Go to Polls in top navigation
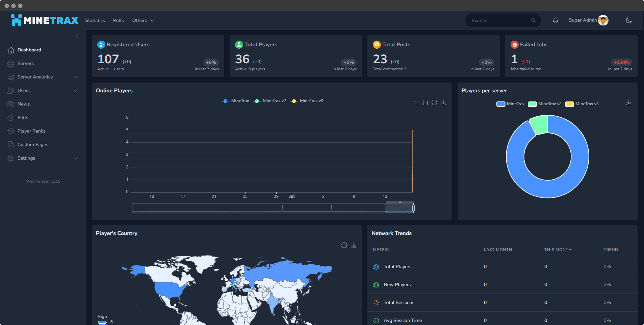Viewport: 644px width, 325px height. coord(118,20)
